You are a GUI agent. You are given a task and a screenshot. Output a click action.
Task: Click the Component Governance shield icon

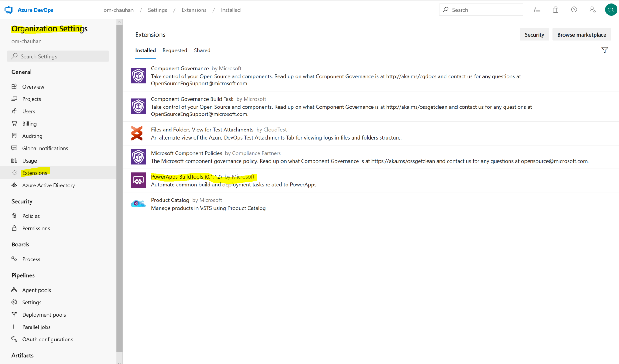pyautogui.click(x=138, y=76)
